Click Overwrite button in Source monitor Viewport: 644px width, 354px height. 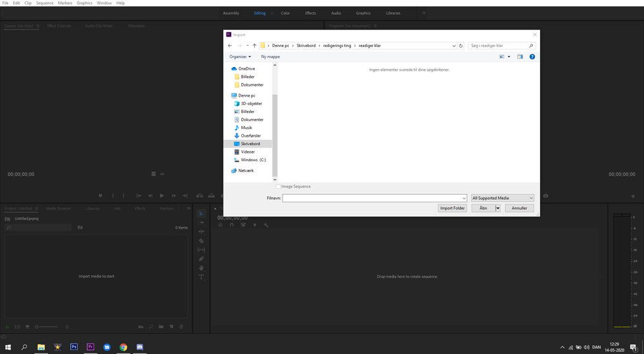pyautogui.click(x=211, y=195)
